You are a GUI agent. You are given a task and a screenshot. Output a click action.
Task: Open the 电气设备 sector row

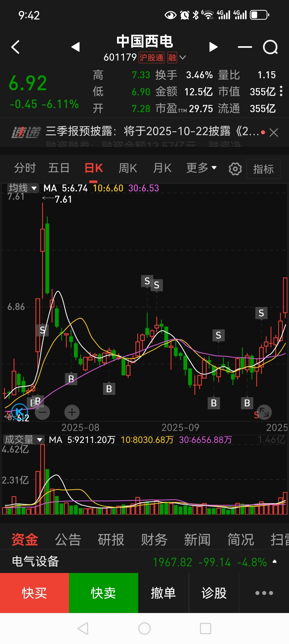[x=144, y=561]
